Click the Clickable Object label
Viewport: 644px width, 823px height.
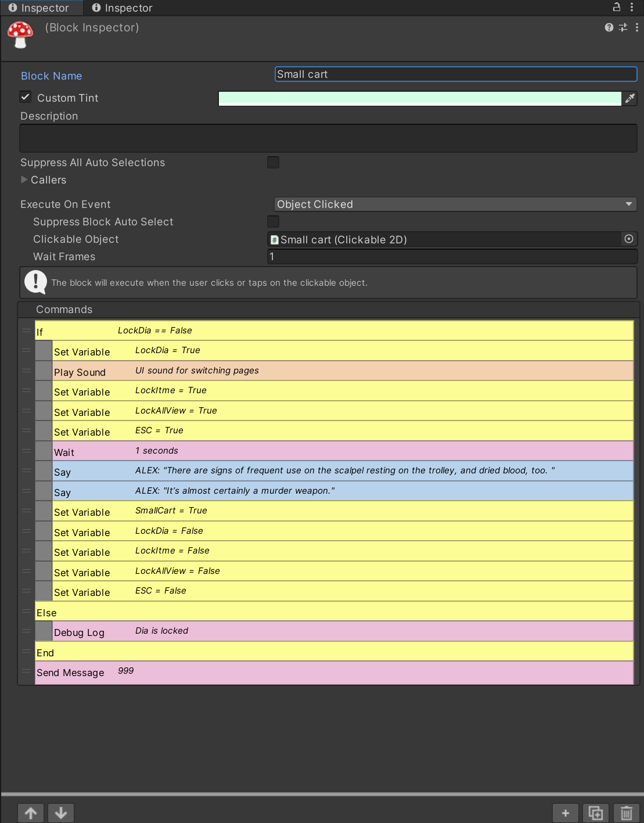click(x=75, y=239)
